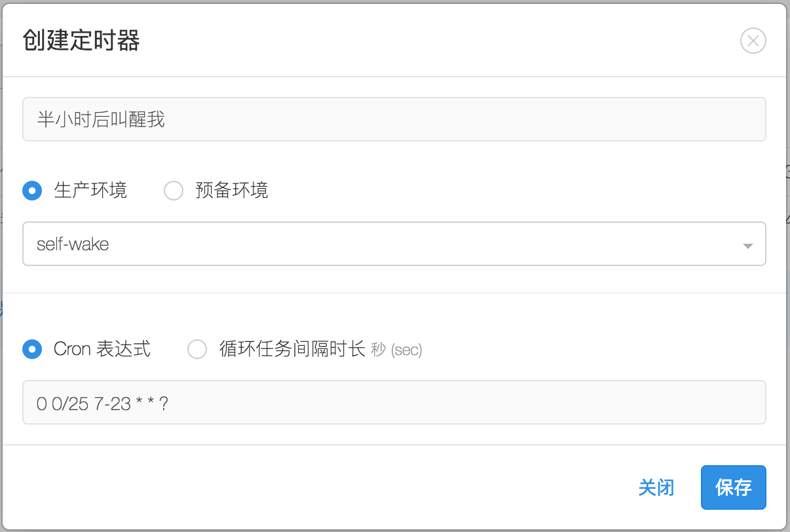Click the 关闭 link to dismiss
The image size is (790, 532).
(656, 487)
